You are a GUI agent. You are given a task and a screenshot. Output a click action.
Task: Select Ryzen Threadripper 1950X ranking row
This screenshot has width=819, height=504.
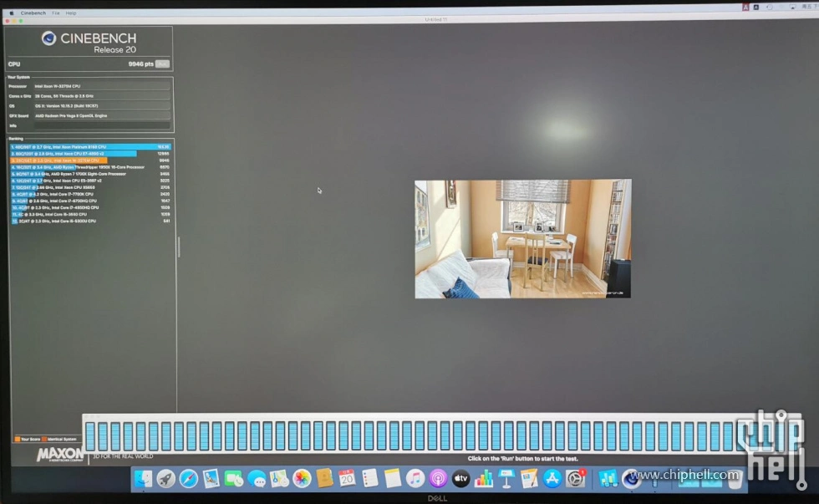(x=91, y=167)
